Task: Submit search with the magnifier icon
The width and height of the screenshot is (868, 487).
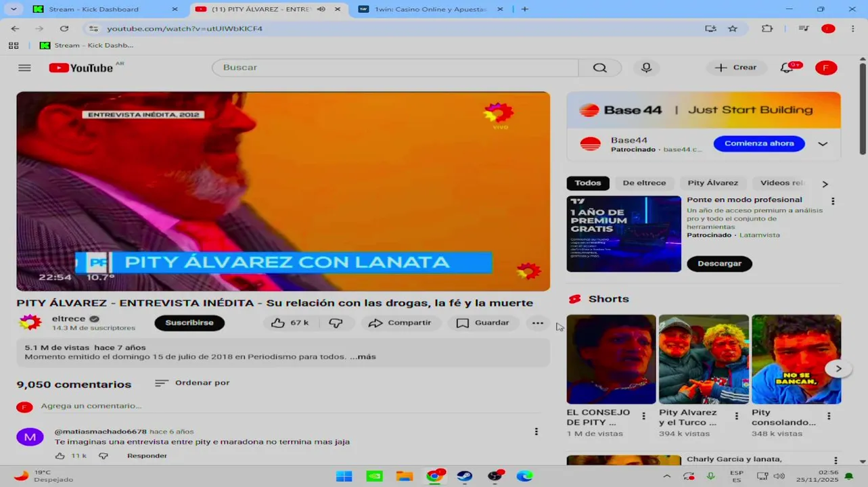Action: coord(600,68)
